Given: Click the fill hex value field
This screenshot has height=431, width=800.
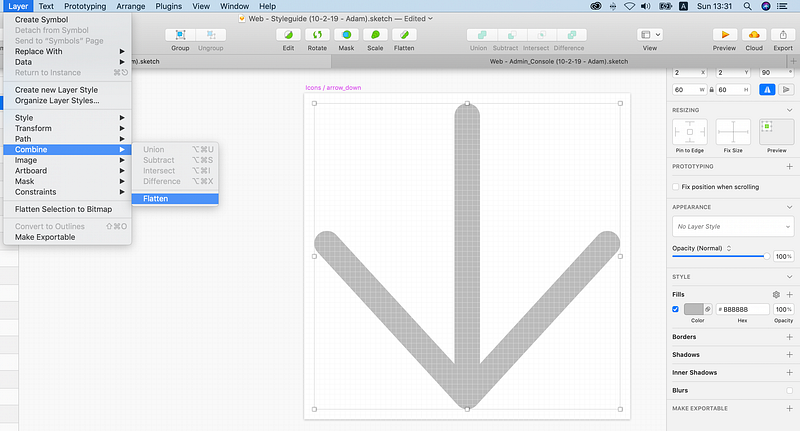Looking at the screenshot, I should (742, 309).
